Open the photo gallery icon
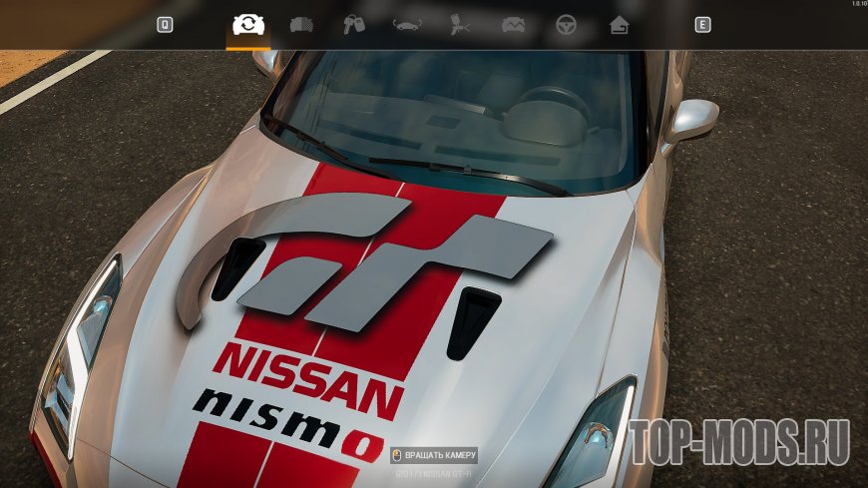Screen dimensions: 868x488 pyautogui.click(x=513, y=25)
